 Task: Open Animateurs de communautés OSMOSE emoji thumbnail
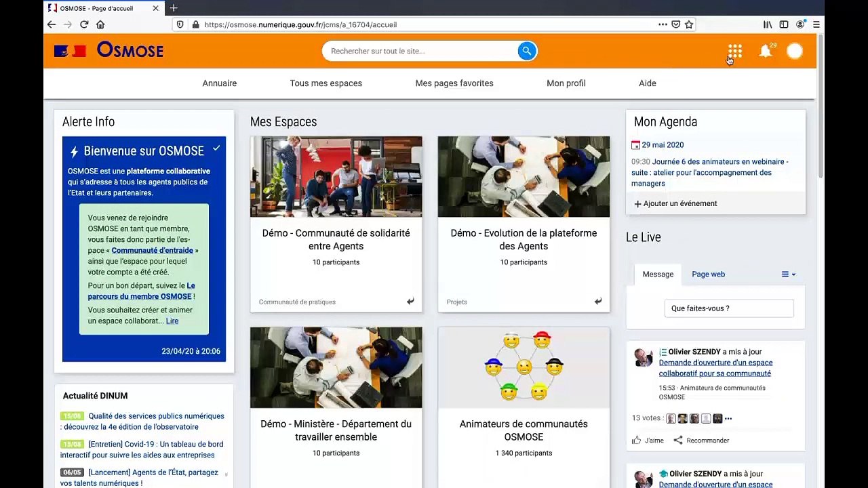524,368
